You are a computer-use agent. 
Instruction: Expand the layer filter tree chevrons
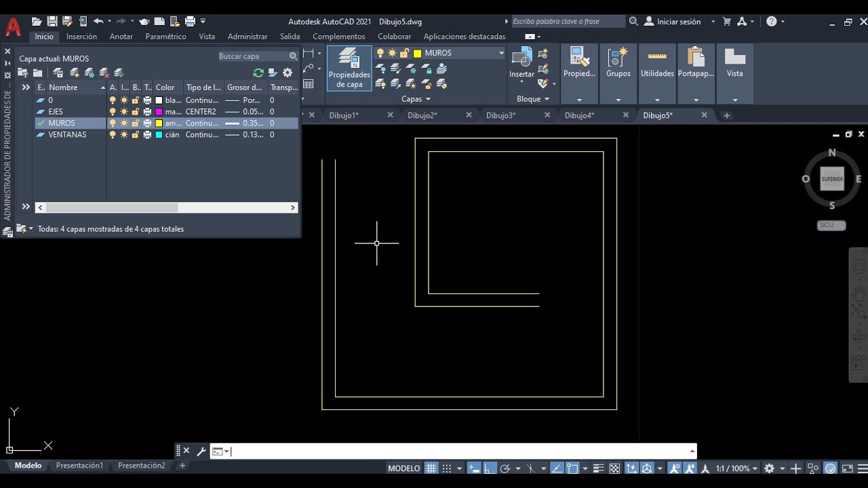26,87
